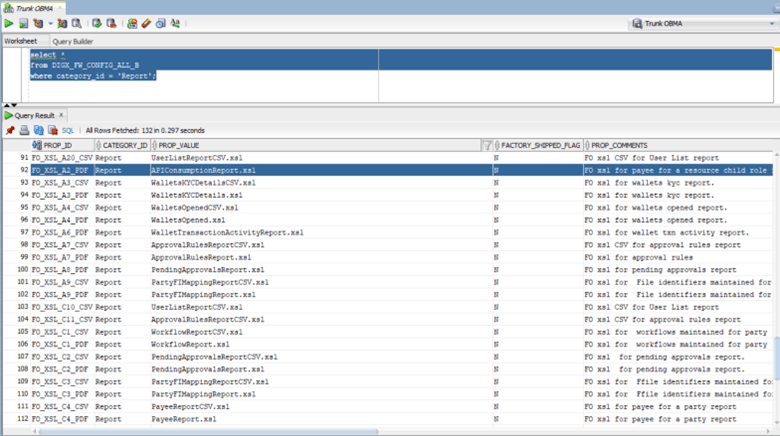This screenshot has height=436, width=780.
Task: Click the To Upper/Lower/InitCap Aa icon
Action: (175, 23)
